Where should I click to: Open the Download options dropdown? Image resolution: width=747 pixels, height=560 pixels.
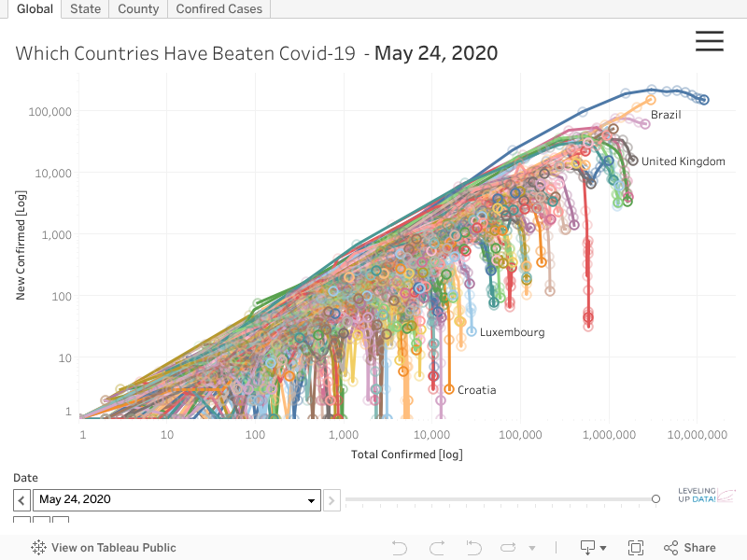pyautogui.click(x=593, y=548)
